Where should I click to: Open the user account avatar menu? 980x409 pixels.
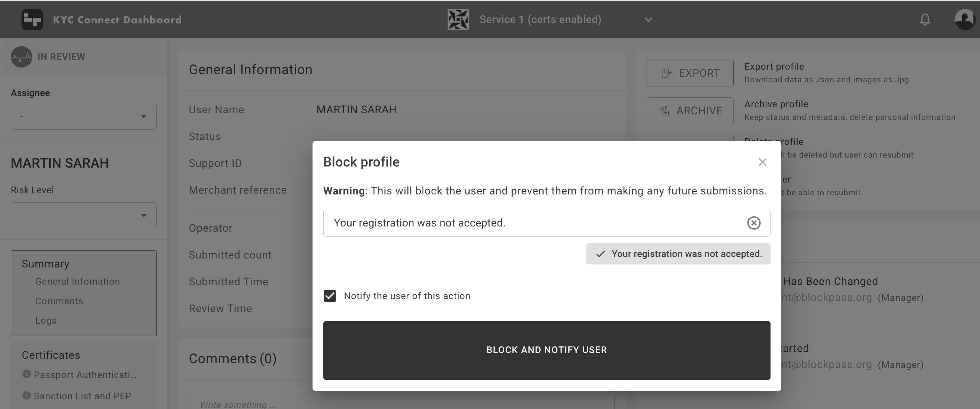point(964,19)
